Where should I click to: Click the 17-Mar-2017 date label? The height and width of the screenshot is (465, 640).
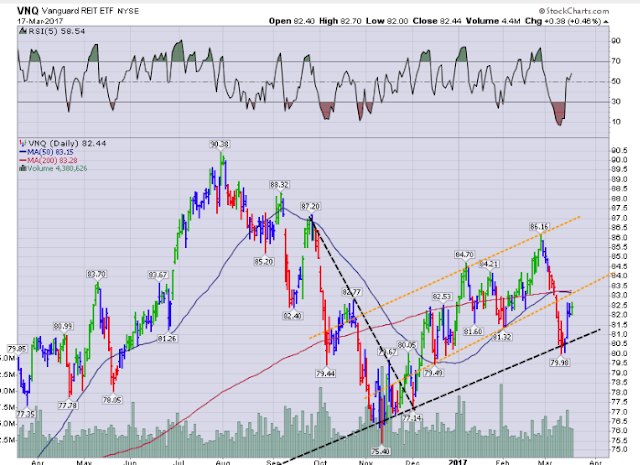coord(40,21)
